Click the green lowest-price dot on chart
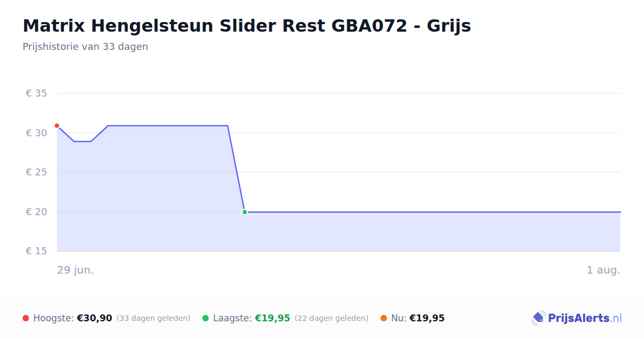Screen dimensions: 644x338 [245, 212]
